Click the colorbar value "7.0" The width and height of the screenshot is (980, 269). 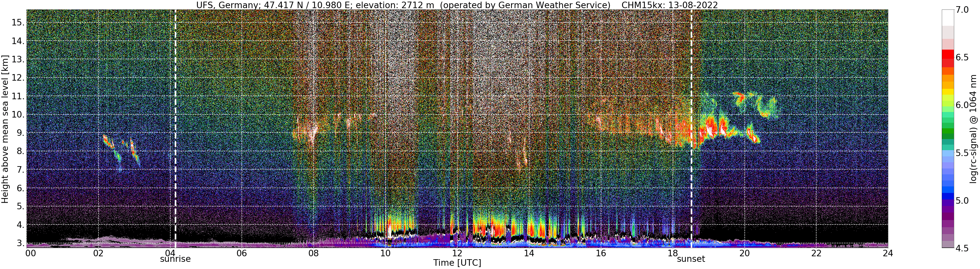click(962, 10)
